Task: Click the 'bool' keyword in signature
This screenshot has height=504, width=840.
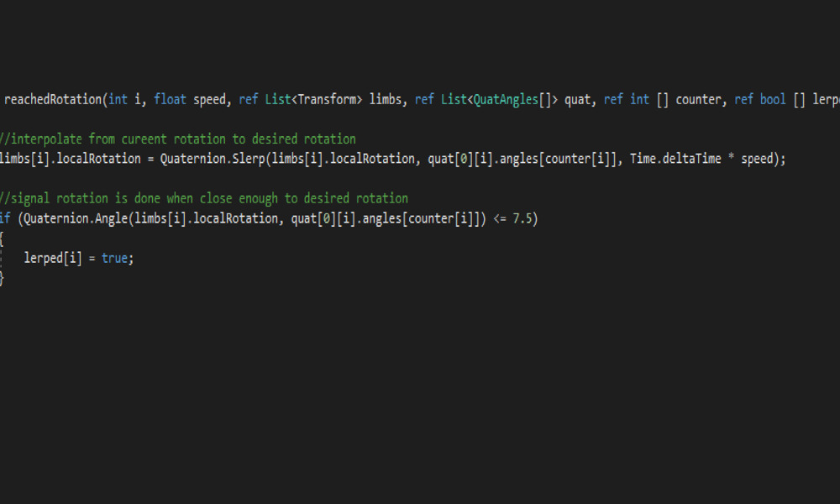Action: point(773,100)
